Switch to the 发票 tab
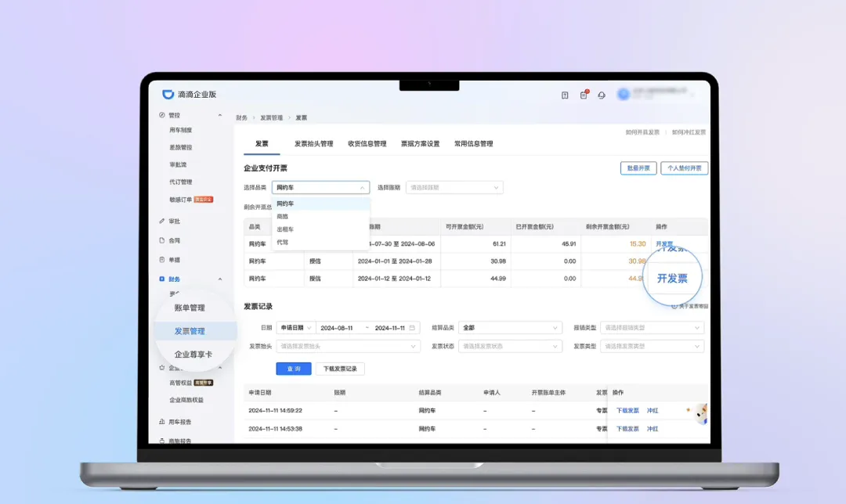The image size is (846, 504). (262, 144)
